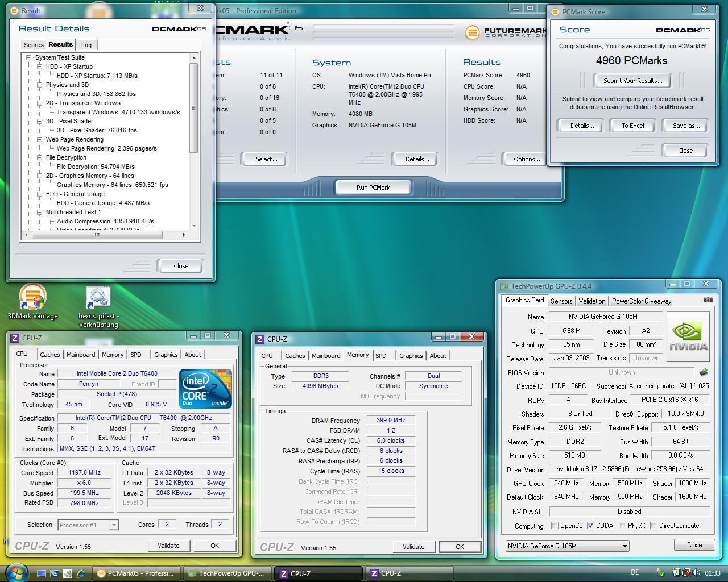
Task: Click the Switch between windows quick launch icon
Action: (55, 573)
